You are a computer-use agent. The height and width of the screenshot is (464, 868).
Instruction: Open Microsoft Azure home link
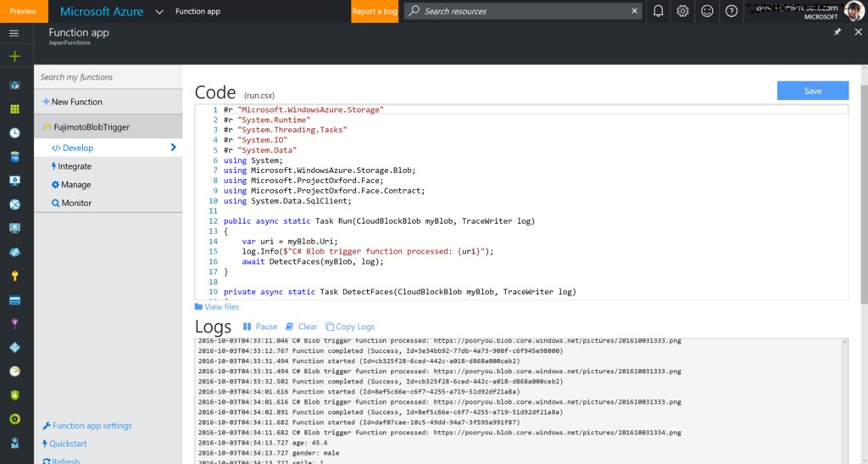point(102,11)
